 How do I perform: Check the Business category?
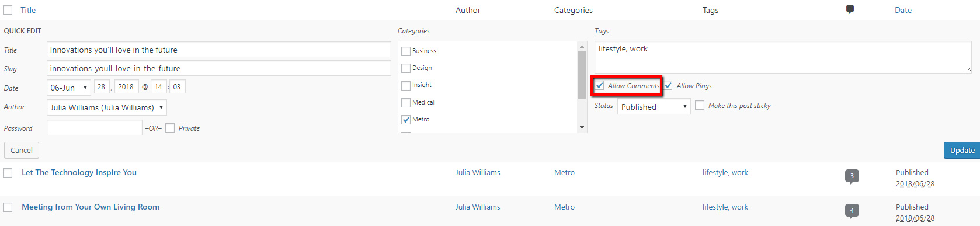pyautogui.click(x=406, y=51)
